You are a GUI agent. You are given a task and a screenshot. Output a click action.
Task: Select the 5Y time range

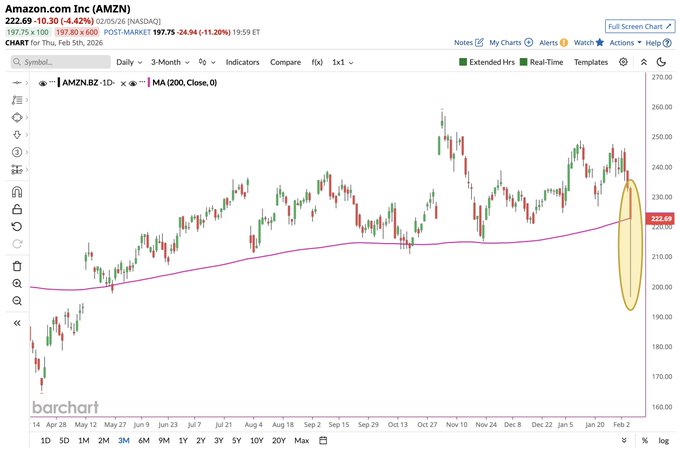click(236, 440)
